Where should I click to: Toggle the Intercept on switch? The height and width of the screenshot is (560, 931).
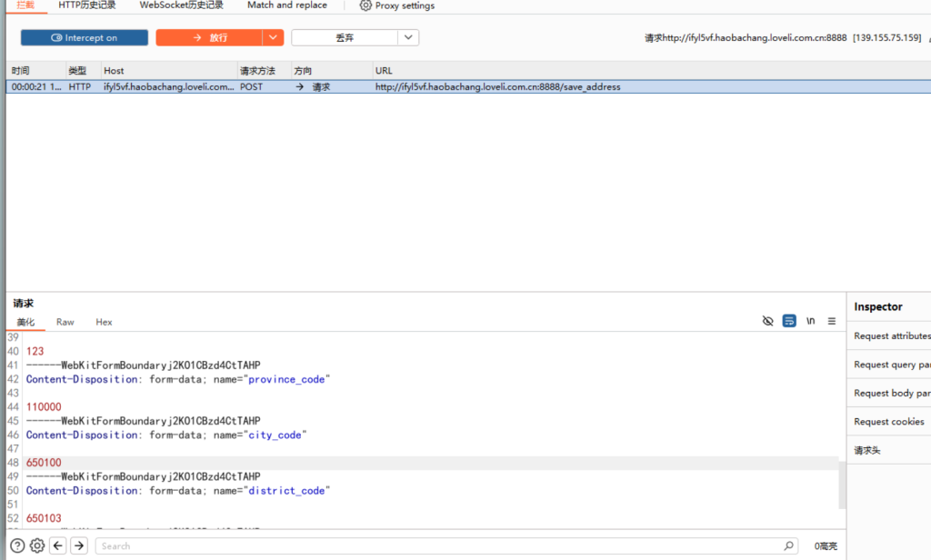coord(85,38)
